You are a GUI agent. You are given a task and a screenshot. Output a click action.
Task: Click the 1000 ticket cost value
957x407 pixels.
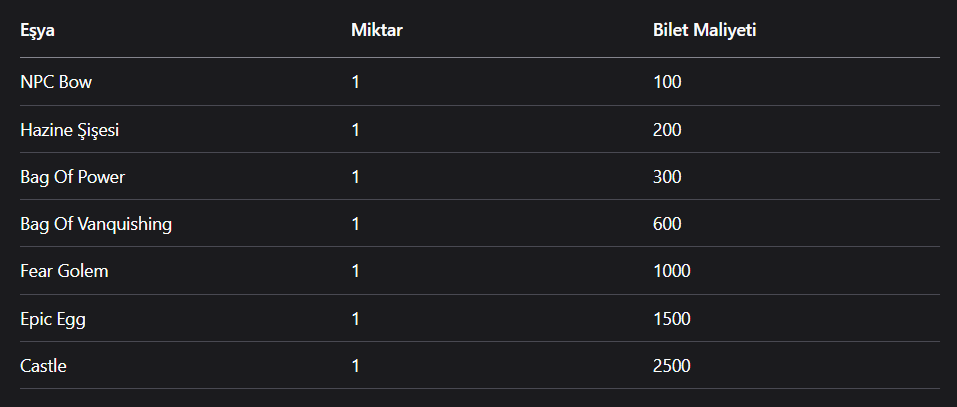click(x=671, y=271)
